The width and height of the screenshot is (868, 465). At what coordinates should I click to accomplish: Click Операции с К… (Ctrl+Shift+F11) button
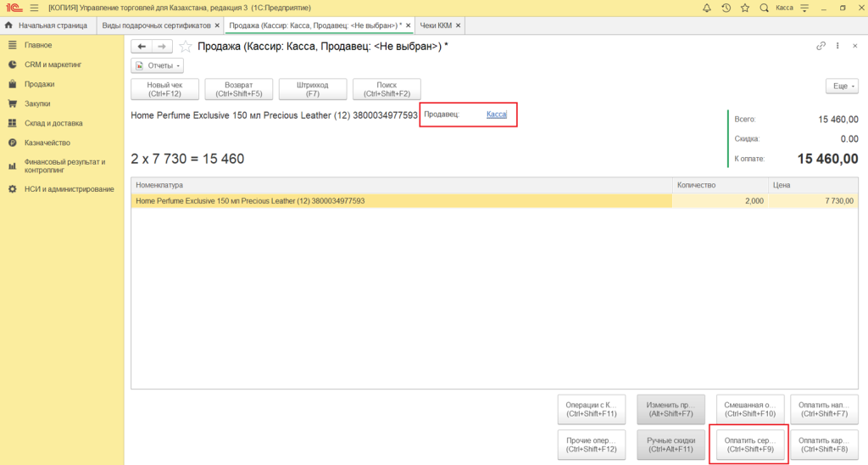point(591,410)
